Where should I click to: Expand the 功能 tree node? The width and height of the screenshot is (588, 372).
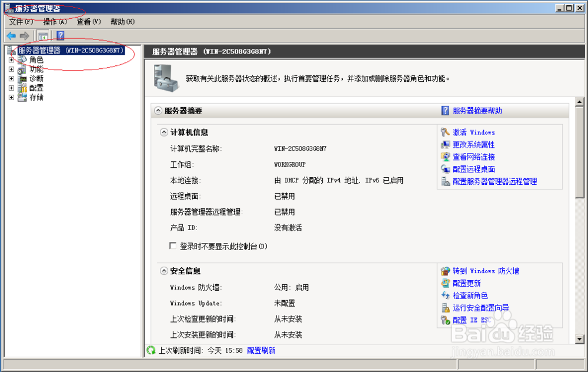(11, 69)
